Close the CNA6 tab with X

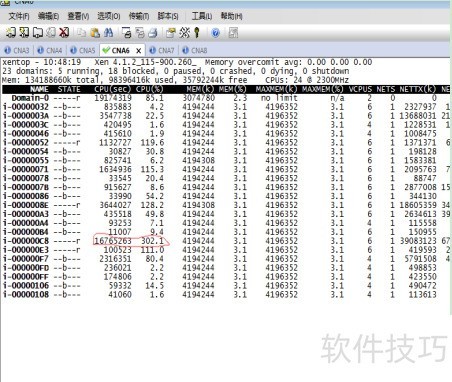(x=139, y=51)
